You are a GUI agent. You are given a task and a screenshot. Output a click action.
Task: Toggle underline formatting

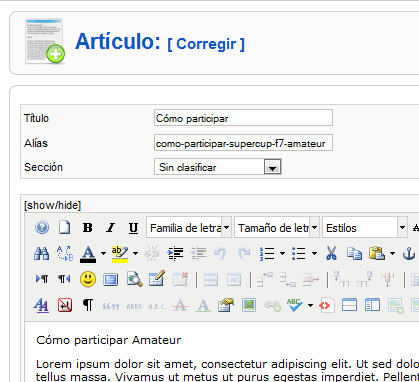click(x=133, y=228)
